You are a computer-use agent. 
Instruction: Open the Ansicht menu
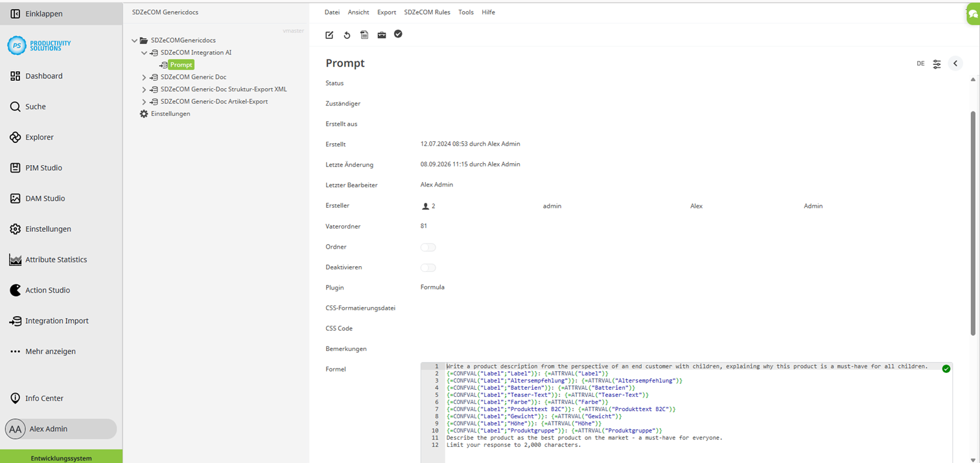[x=358, y=12]
